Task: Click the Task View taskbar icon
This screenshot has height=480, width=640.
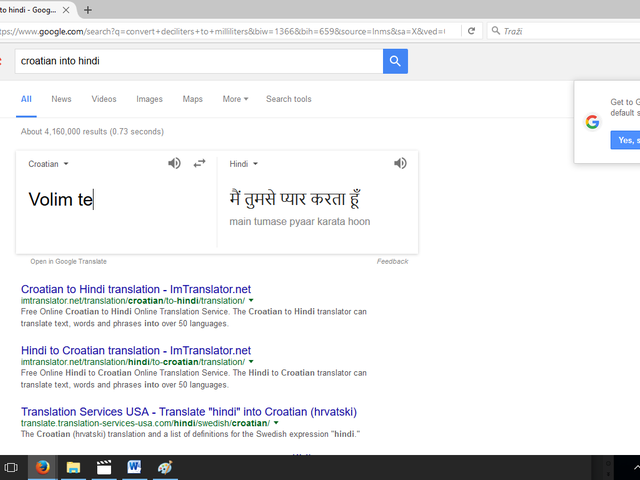Action: (x=11, y=467)
